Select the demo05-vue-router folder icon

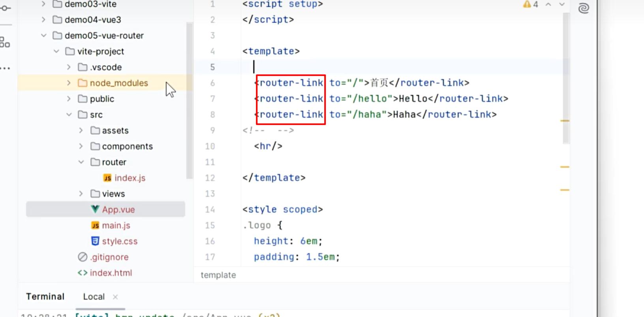(57, 36)
